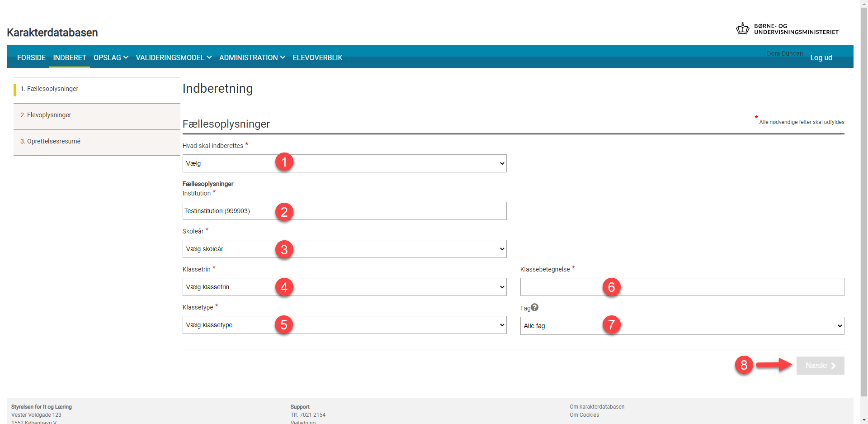Image resolution: width=868 pixels, height=424 pixels.
Task: Click into the Institution field
Action: [344, 211]
